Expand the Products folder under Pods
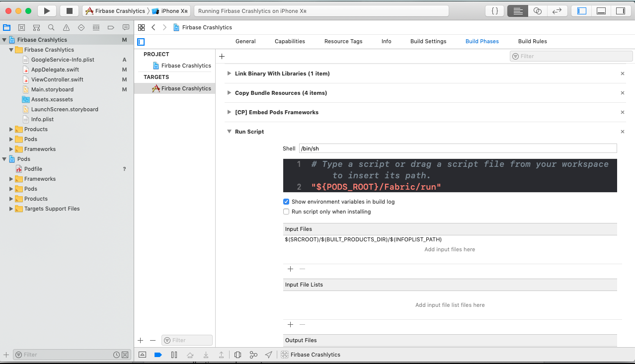This screenshot has height=364, width=635. [11, 199]
